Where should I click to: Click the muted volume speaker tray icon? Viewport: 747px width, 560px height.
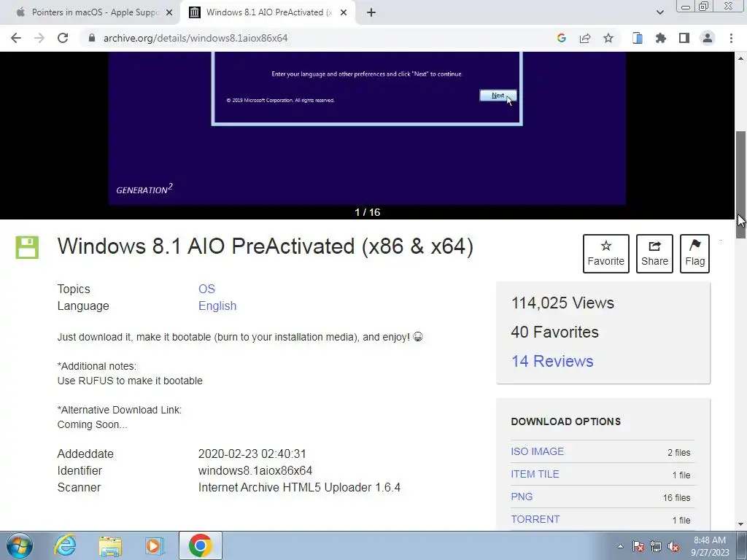[673, 546]
